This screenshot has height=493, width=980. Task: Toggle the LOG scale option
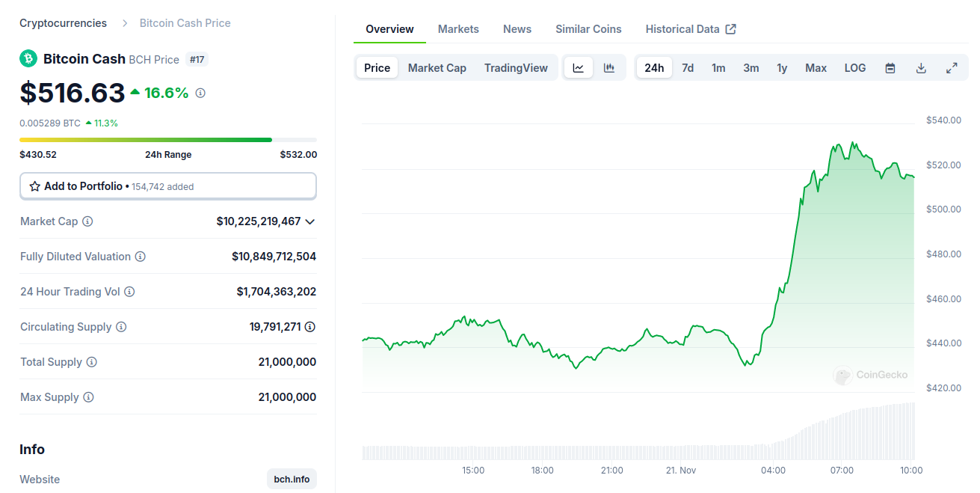pos(855,68)
